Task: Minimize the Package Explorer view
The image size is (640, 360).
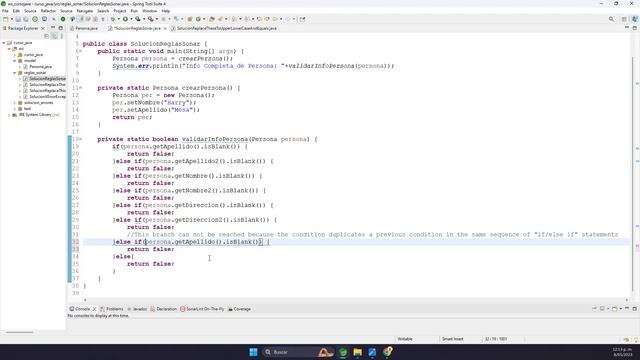Action: [x=53, y=28]
